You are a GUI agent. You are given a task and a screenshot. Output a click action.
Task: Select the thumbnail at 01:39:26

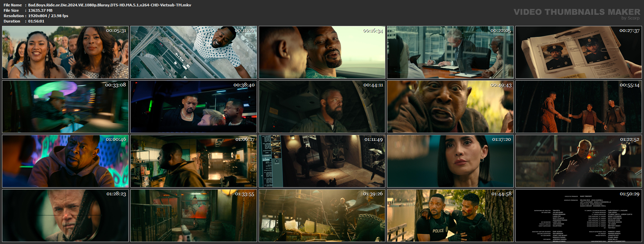[322, 215]
